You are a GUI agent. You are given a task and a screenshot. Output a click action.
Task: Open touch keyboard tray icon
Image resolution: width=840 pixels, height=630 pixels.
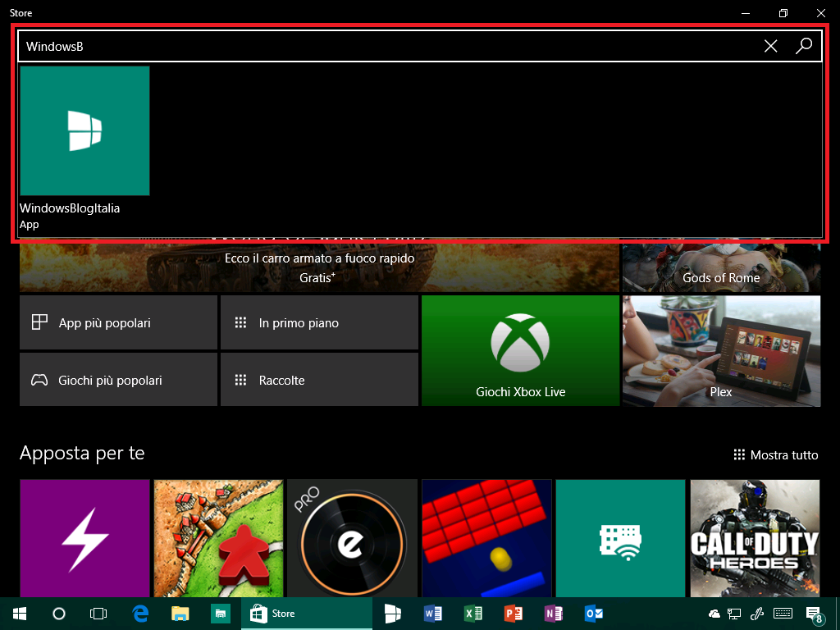click(783, 614)
